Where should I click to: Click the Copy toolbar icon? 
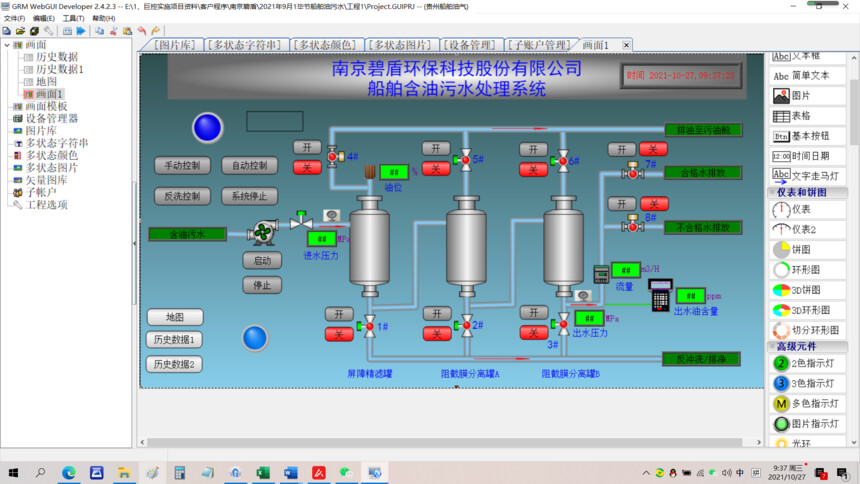99,31
